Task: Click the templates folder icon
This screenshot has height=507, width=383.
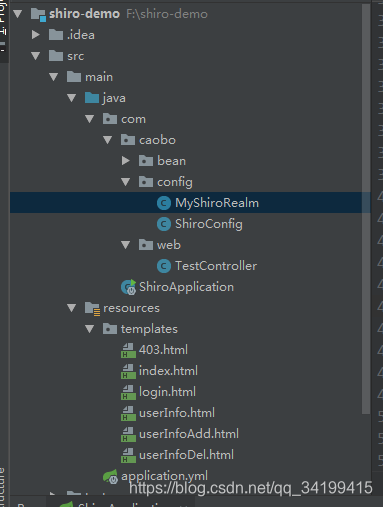Action: (x=110, y=329)
